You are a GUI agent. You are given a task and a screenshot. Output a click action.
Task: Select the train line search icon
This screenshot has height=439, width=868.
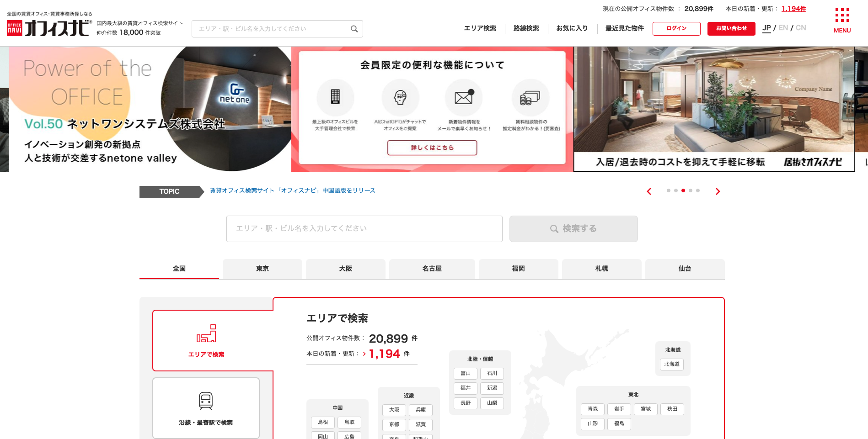click(206, 401)
